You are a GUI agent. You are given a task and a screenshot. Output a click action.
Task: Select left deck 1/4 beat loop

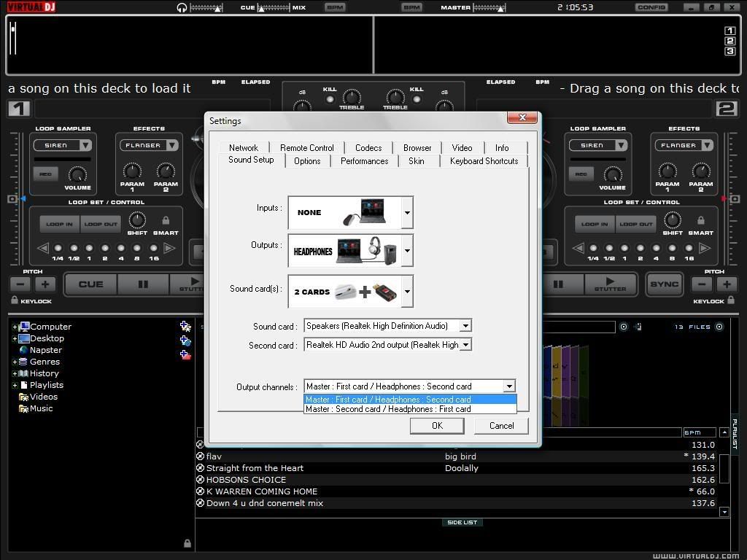point(58,248)
